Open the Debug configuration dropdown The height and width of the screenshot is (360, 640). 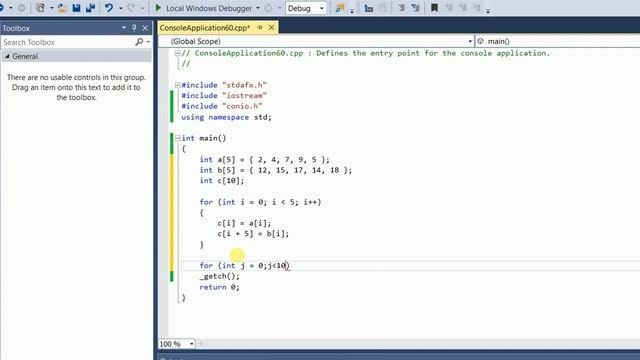point(306,8)
